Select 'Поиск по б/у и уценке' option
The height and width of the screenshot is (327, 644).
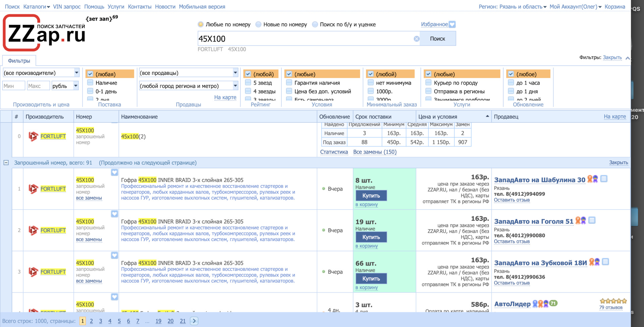click(315, 24)
